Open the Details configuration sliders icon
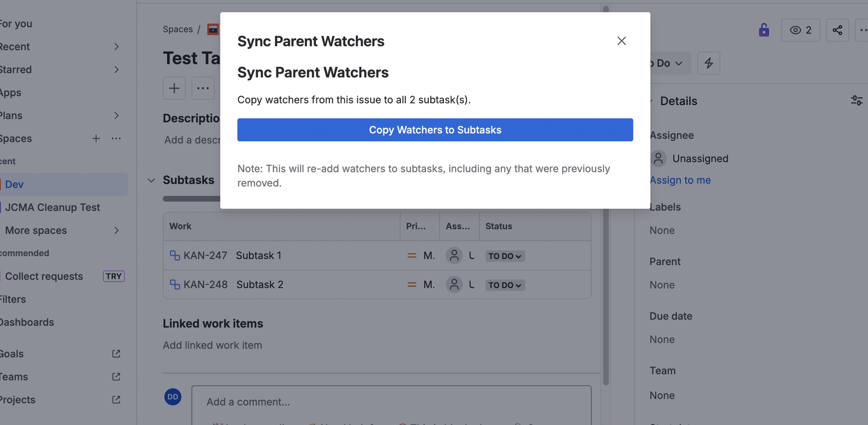 point(857,100)
